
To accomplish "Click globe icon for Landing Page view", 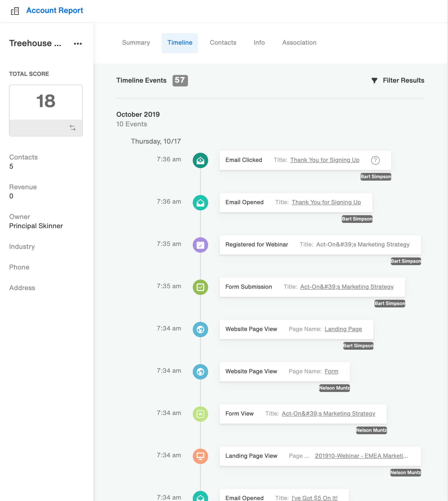I will [200, 330].
